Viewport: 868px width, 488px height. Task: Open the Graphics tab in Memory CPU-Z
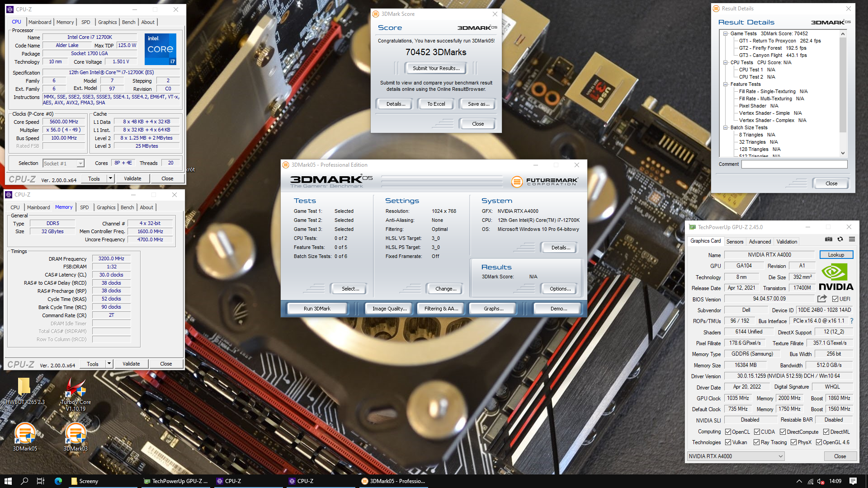(x=106, y=207)
